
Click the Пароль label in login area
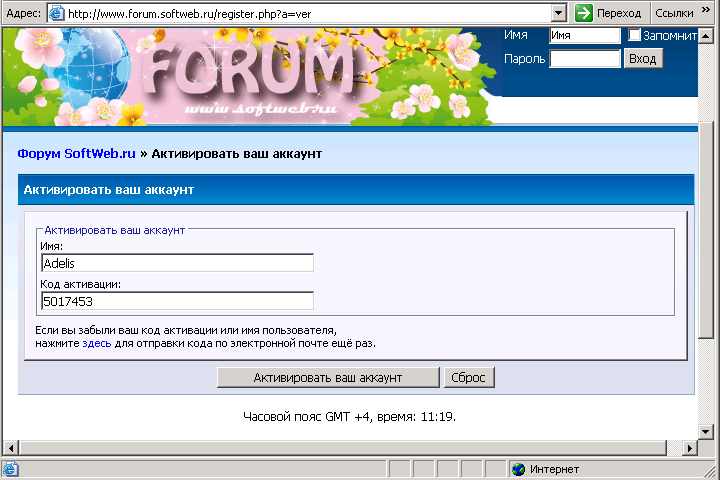(x=524, y=59)
